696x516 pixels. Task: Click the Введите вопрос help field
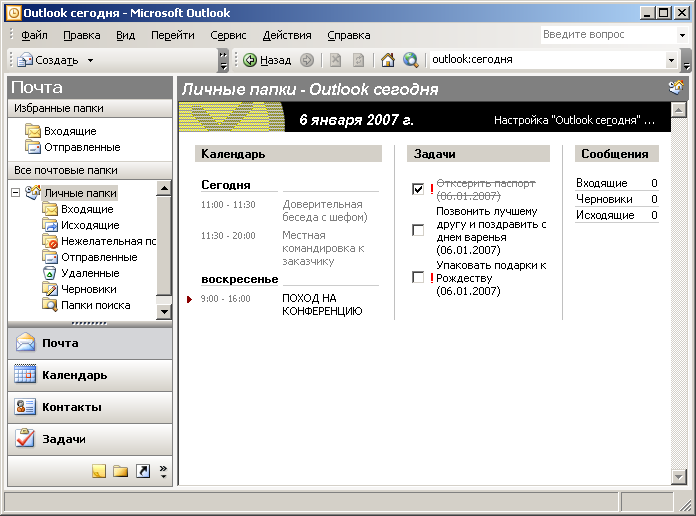click(609, 35)
